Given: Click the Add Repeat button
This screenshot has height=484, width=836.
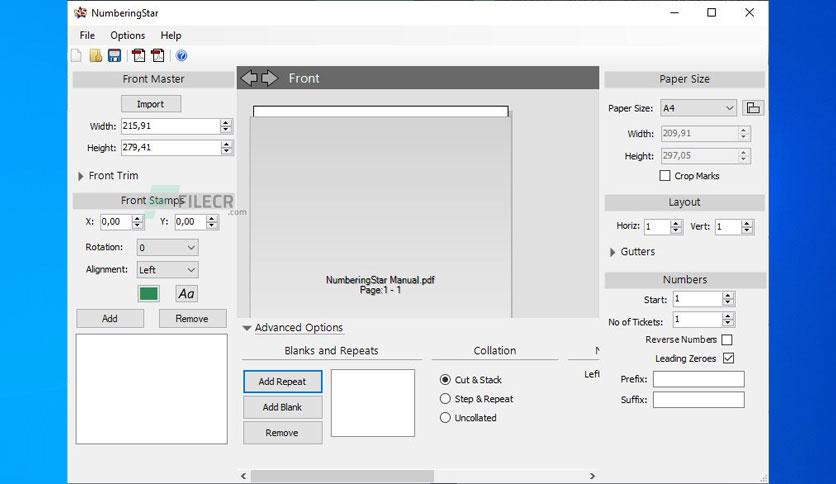Looking at the screenshot, I should (283, 382).
